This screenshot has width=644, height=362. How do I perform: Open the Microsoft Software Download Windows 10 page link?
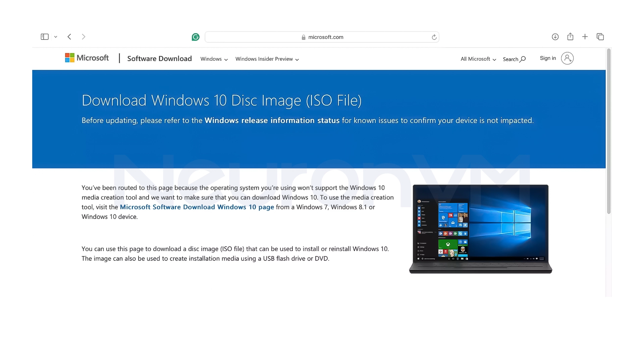coord(197,207)
